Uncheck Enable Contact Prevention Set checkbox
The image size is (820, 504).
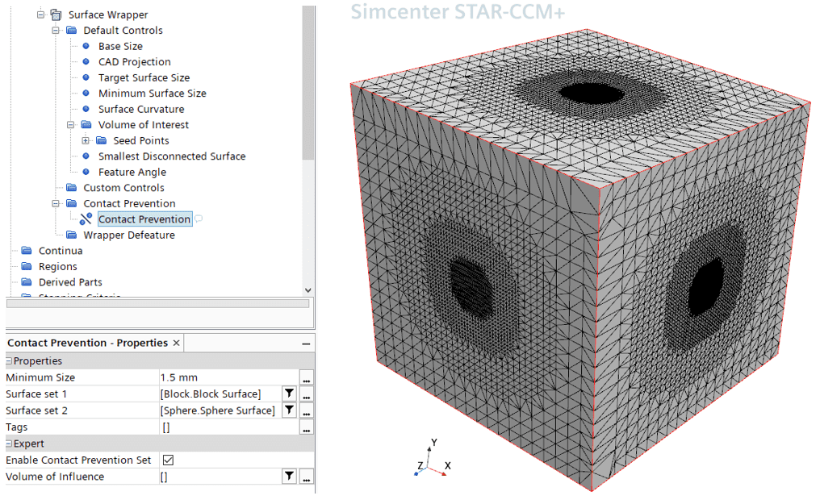pos(168,460)
